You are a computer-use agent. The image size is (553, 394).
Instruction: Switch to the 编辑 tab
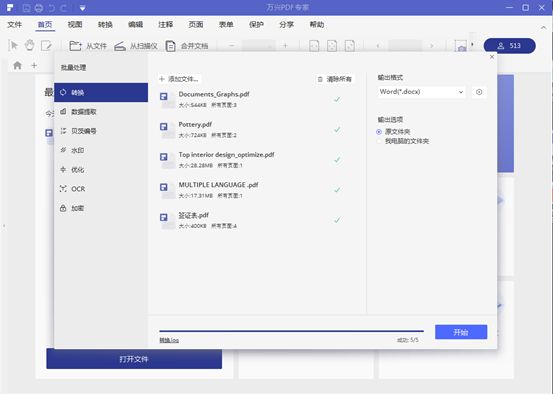tap(135, 25)
